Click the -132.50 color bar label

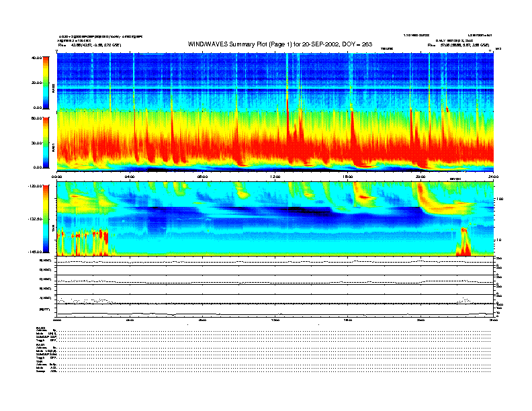35,219
